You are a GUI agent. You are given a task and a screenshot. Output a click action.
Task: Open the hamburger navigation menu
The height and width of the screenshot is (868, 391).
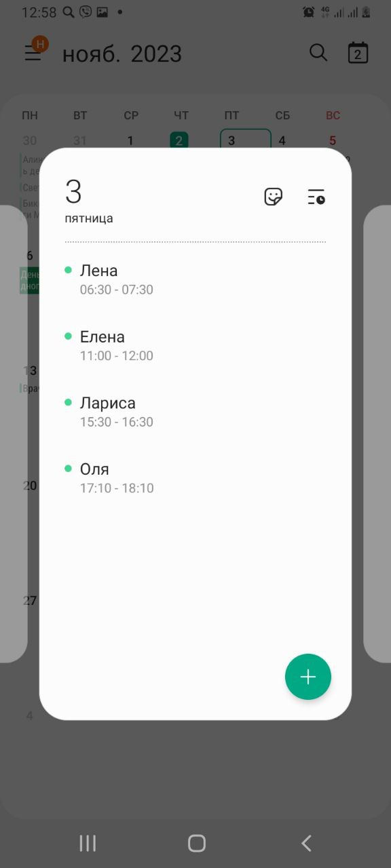(33, 53)
